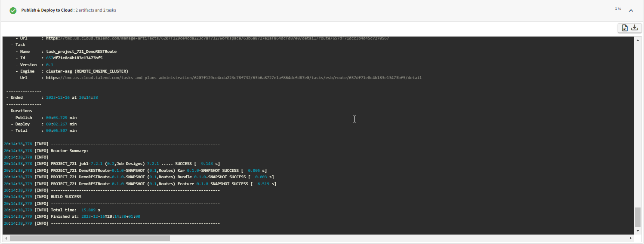Click the Publish & Deploy to Cloud title
Image resolution: width=644 pixels, height=244 pixels.
[x=47, y=10]
